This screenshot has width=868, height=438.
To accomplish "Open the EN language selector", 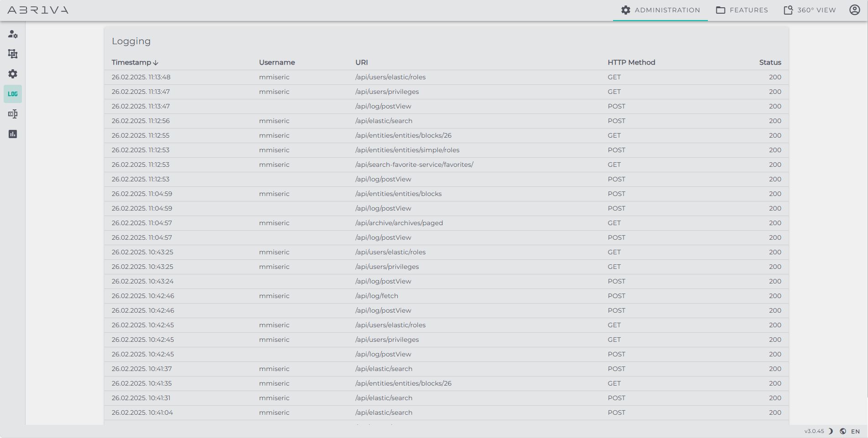I will click(855, 431).
